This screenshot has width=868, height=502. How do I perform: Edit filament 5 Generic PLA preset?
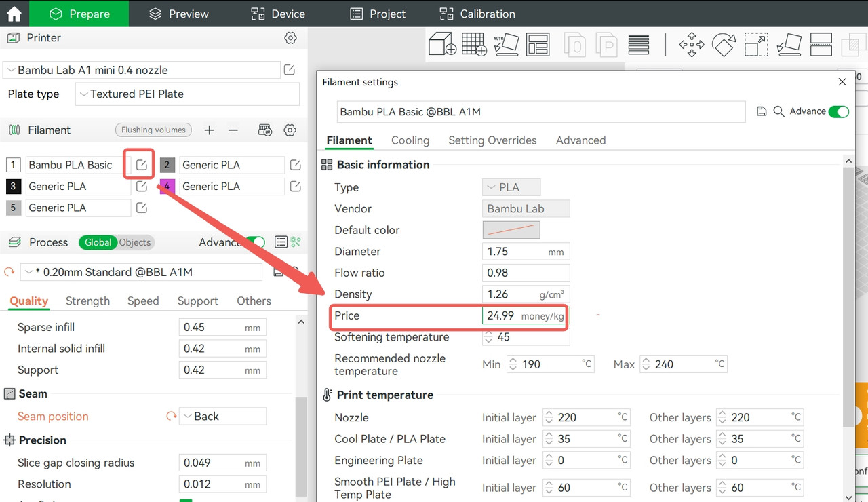coord(141,208)
